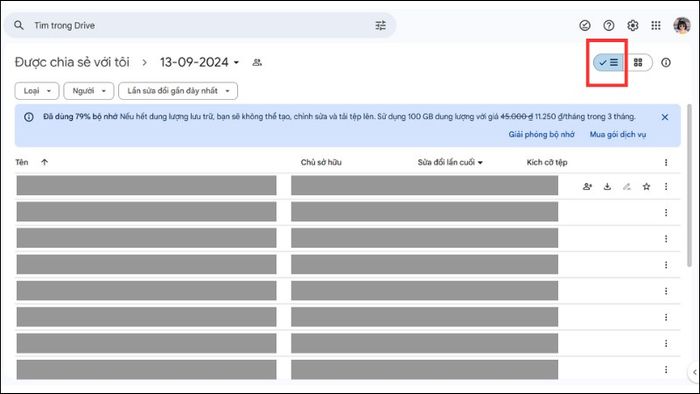The height and width of the screenshot is (394, 700).
Task: Open column header more options menu
Action: (666, 162)
